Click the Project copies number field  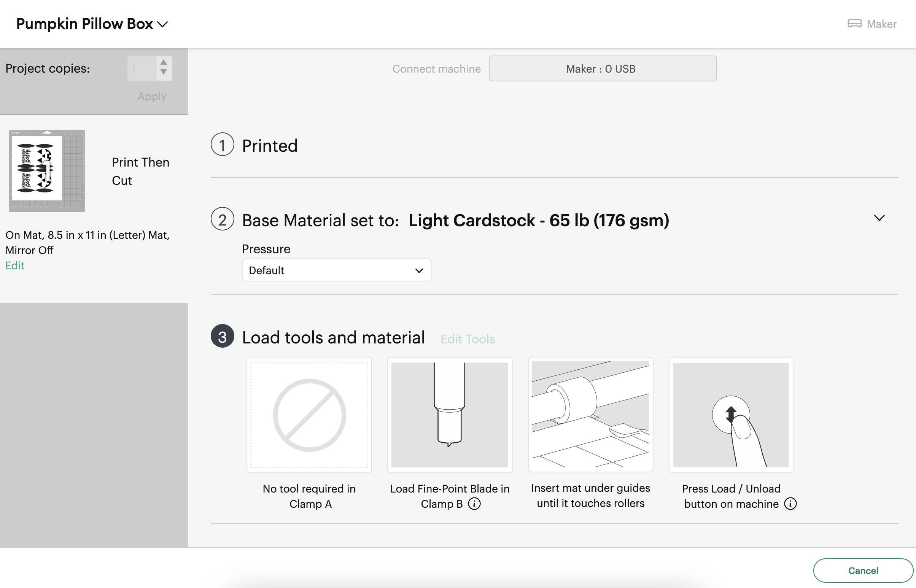point(142,69)
